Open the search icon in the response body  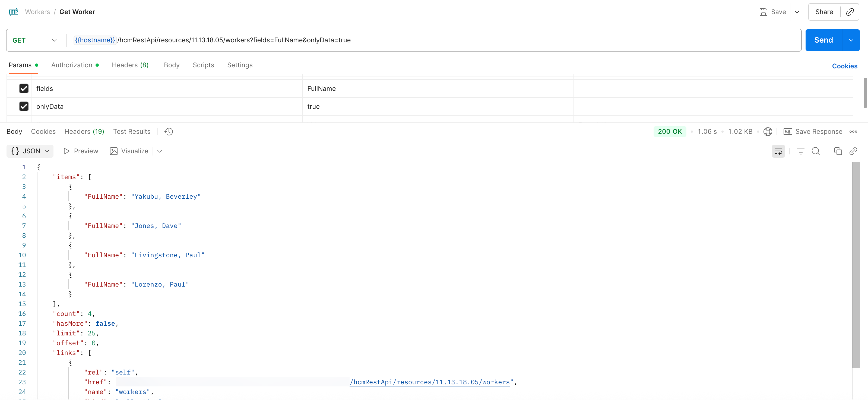[816, 151]
